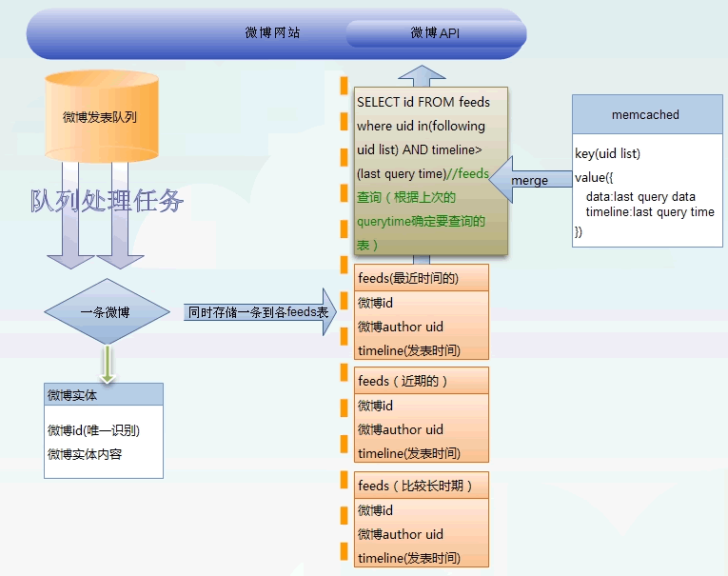
Task: Select feeds（比较长时期）table header
Action: (422, 486)
